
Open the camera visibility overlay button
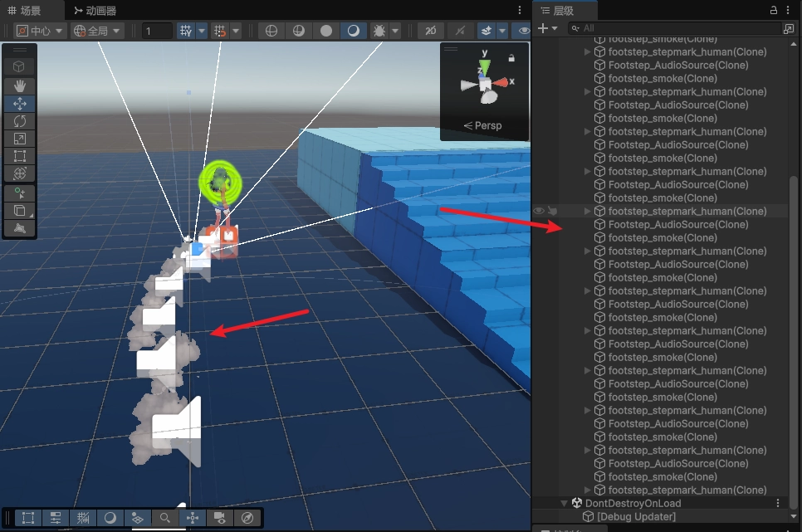[220, 518]
